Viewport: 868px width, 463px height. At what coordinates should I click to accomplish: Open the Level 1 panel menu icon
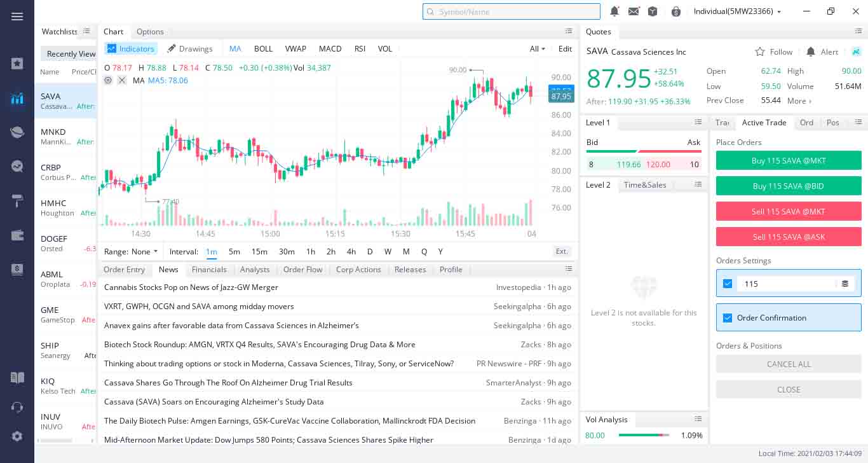click(x=698, y=122)
